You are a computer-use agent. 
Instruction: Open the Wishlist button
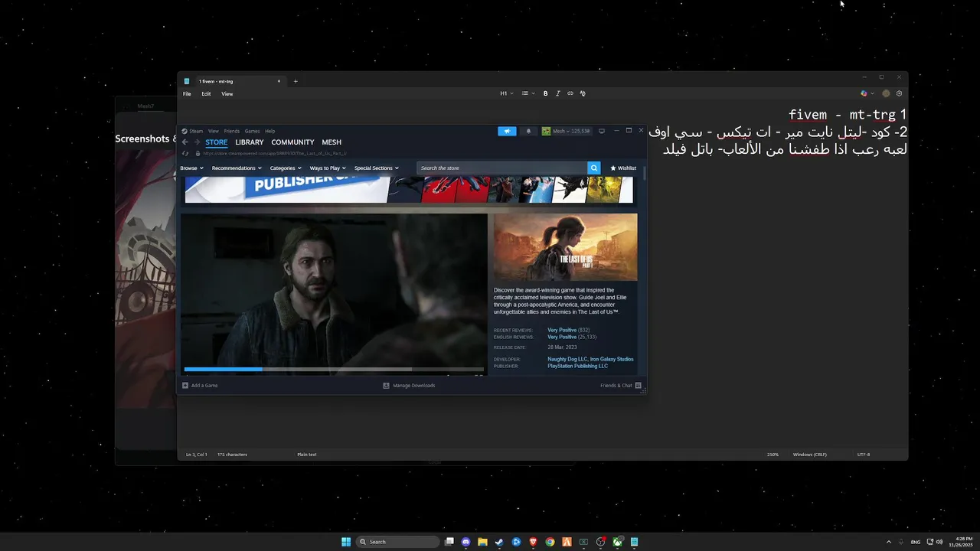[623, 168]
